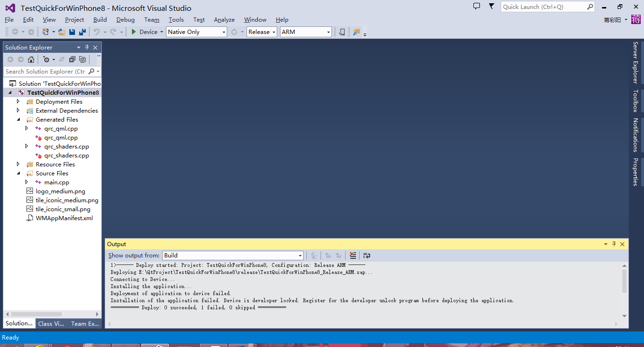Click the Refresh icon next to Native Only
The image size is (644, 347).
pos(234,32)
